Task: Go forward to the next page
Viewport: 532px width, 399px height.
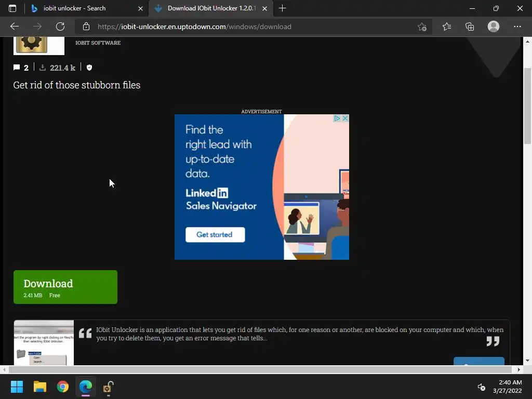Action: [x=37, y=26]
